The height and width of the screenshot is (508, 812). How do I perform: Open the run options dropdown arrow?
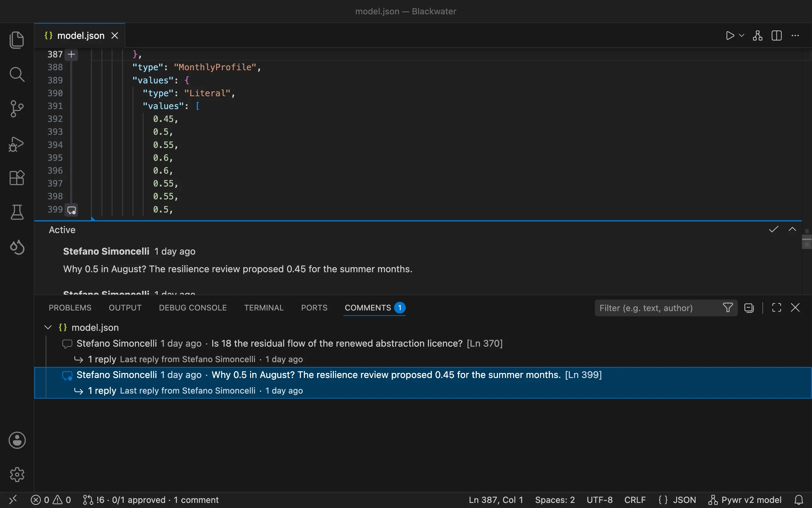click(x=742, y=35)
